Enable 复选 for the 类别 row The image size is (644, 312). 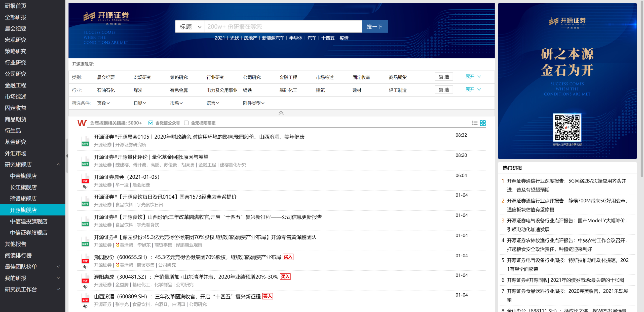point(444,77)
